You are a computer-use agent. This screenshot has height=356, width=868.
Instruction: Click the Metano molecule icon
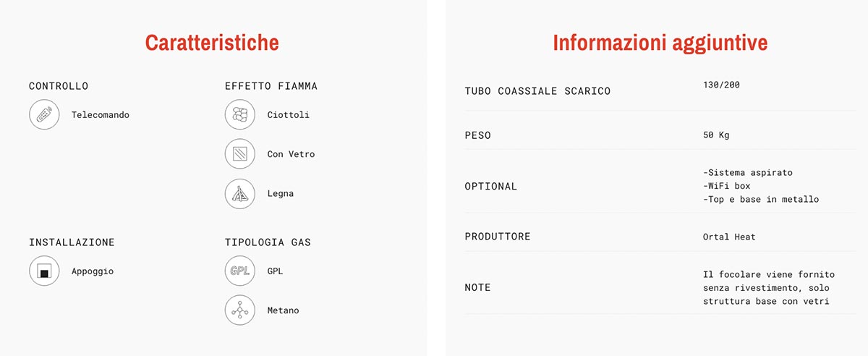pos(240,310)
